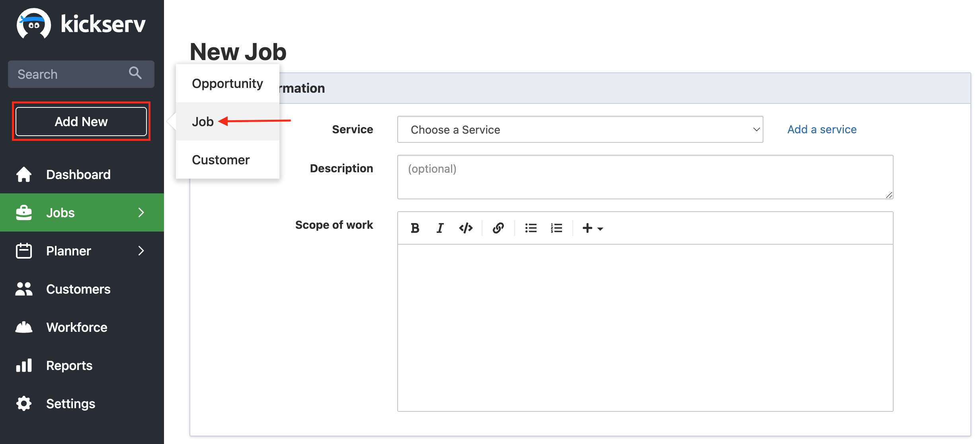Click the Bold formatting icon
The width and height of the screenshot is (980, 444).
(x=415, y=228)
